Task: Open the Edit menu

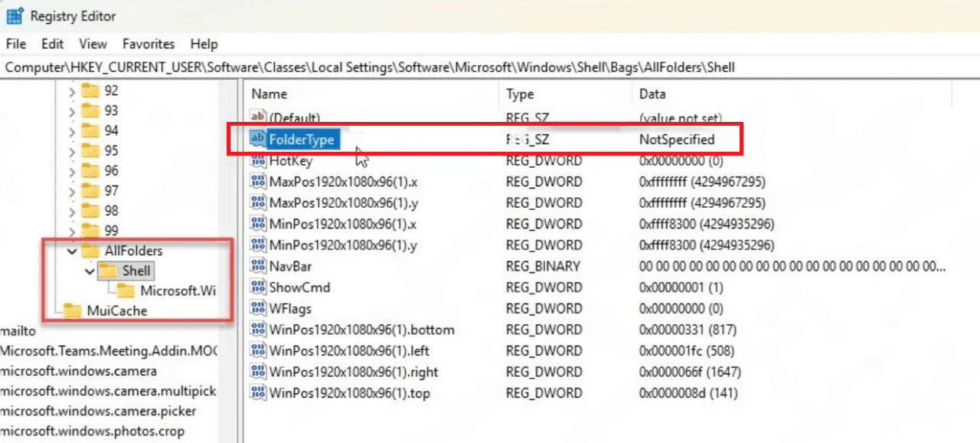Action: click(x=53, y=44)
